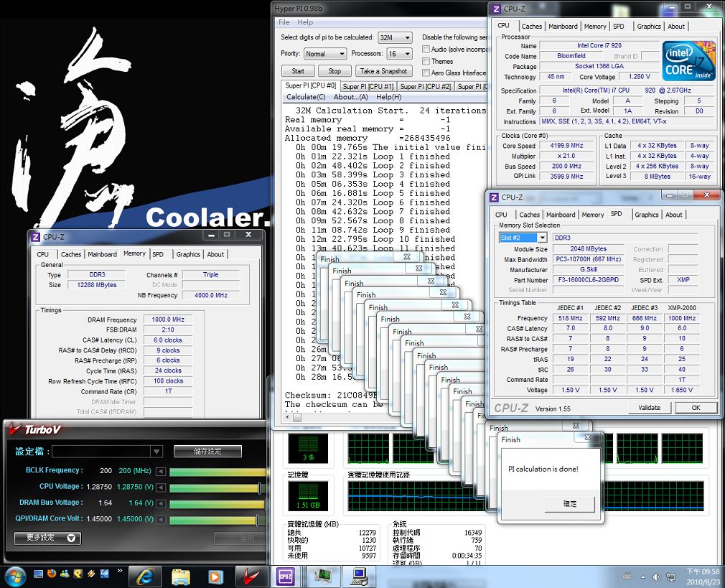Click the Show Desktop quick launch icon
Screen dimensions: 725x588
point(38,574)
